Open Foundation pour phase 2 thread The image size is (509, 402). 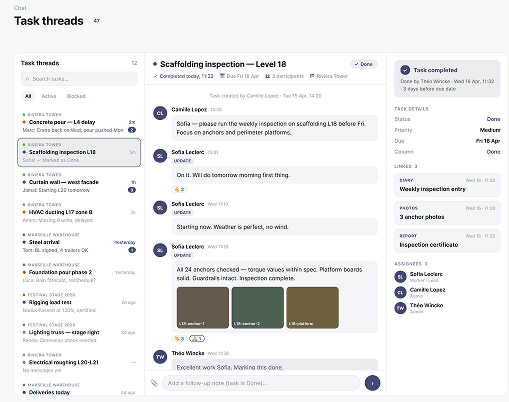(x=79, y=272)
